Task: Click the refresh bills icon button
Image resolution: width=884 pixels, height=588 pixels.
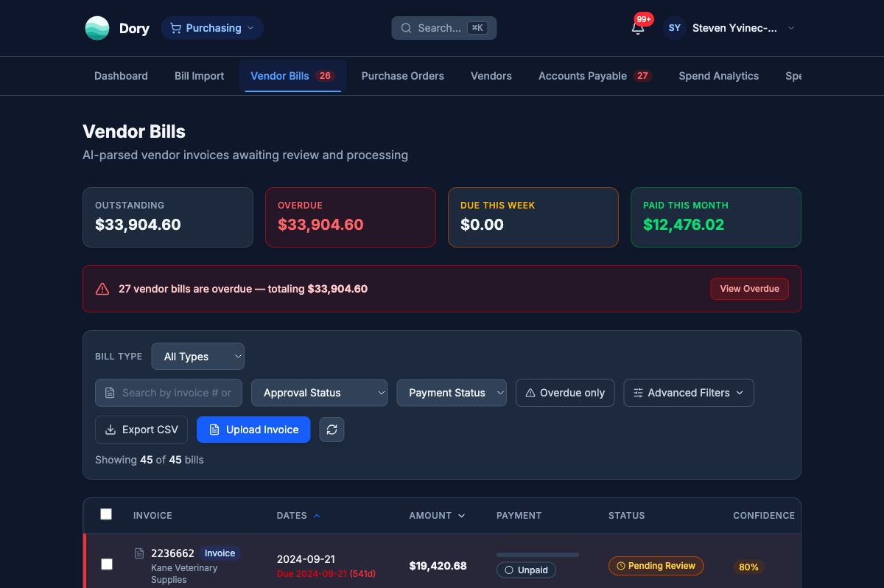Action: click(331, 430)
